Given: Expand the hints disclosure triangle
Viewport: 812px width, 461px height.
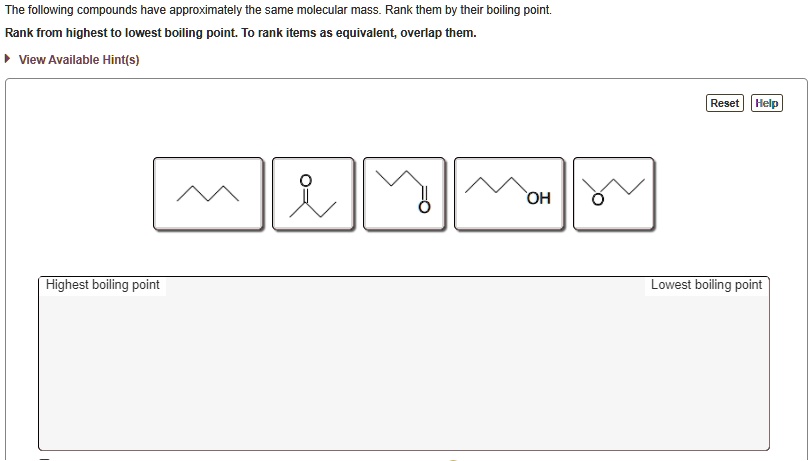Looking at the screenshot, I should [x=9, y=59].
